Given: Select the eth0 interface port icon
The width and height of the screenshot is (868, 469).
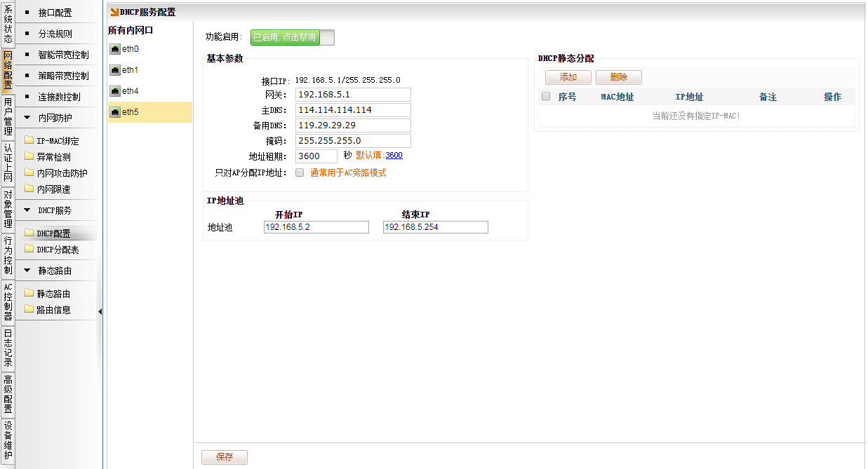Looking at the screenshot, I should point(115,49).
